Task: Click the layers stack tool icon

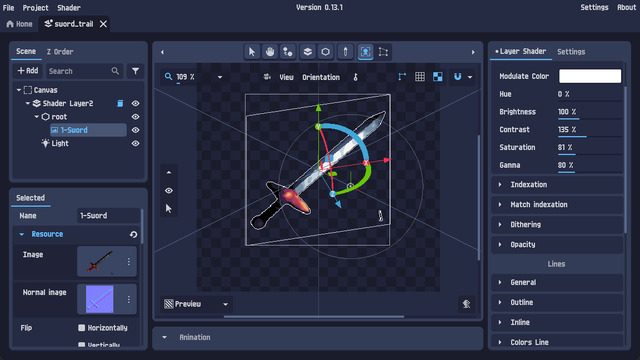Action: (307, 52)
